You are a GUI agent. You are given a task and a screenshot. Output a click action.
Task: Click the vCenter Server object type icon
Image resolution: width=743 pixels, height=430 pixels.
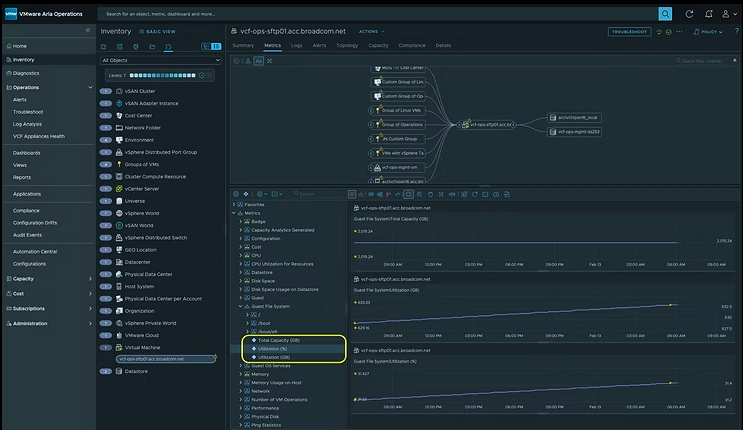119,188
